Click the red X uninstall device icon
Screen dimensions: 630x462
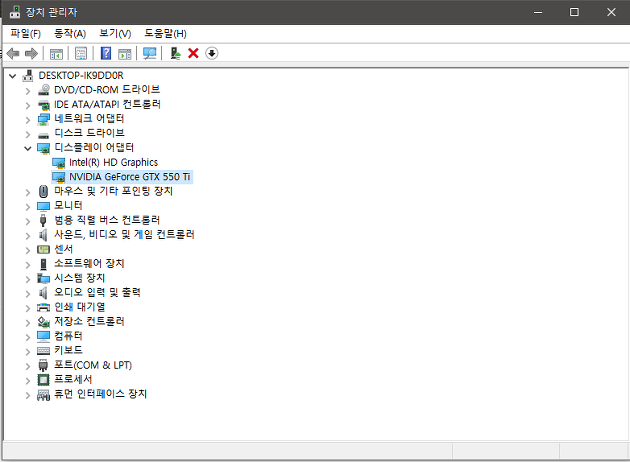[x=193, y=53]
